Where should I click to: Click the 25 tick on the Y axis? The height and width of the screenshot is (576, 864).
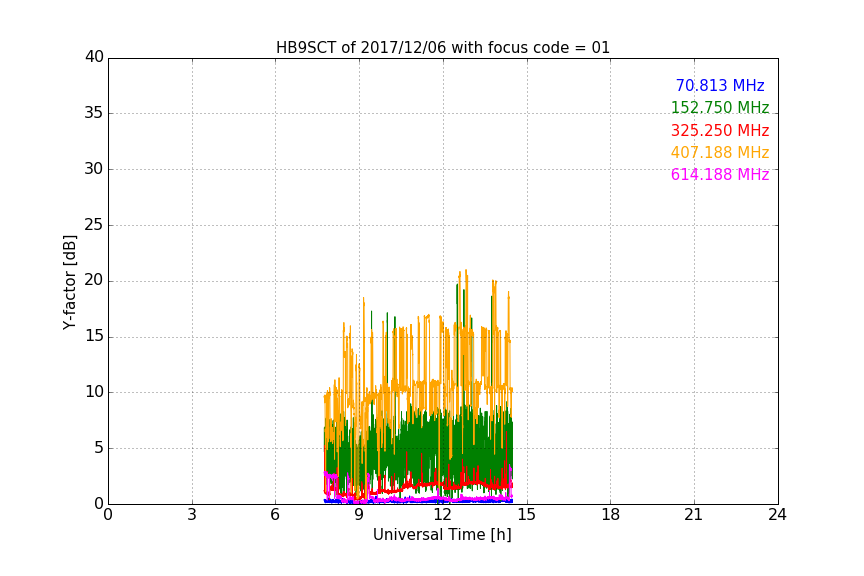click(94, 225)
